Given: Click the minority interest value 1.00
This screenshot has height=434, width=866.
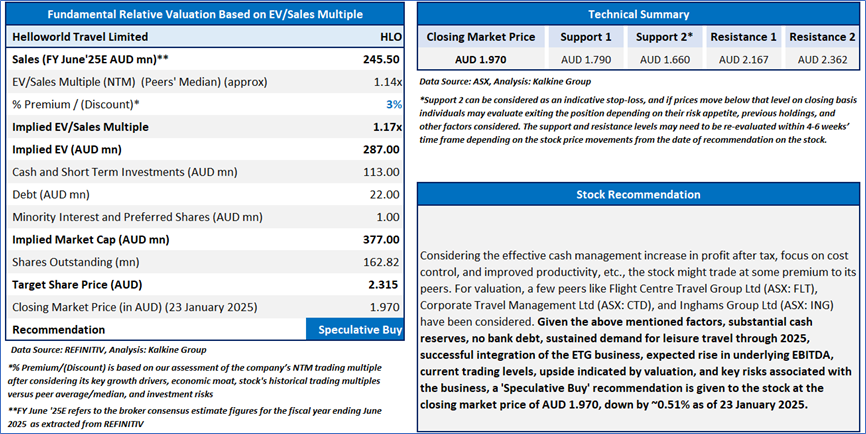Looking at the screenshot, I should (x=388, y=218).
